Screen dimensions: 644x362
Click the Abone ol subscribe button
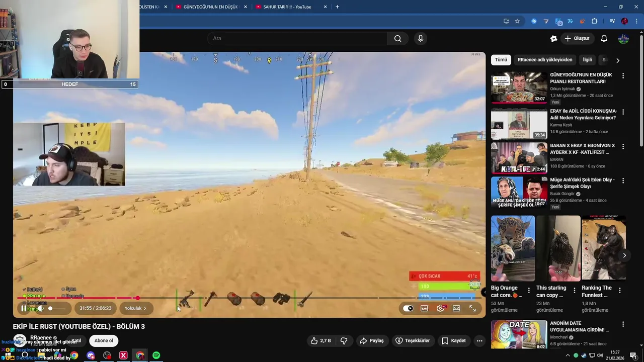pos(104,341)
